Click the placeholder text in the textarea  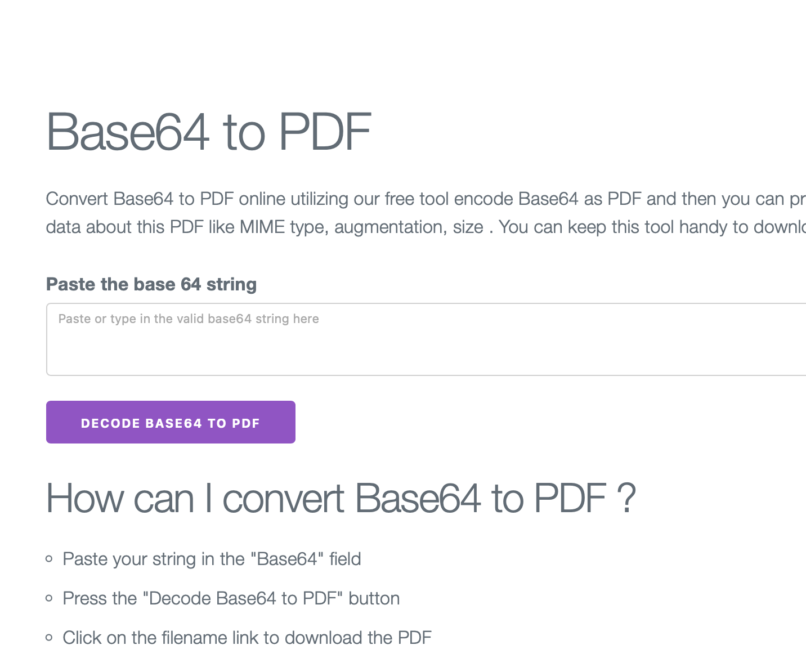188,319
